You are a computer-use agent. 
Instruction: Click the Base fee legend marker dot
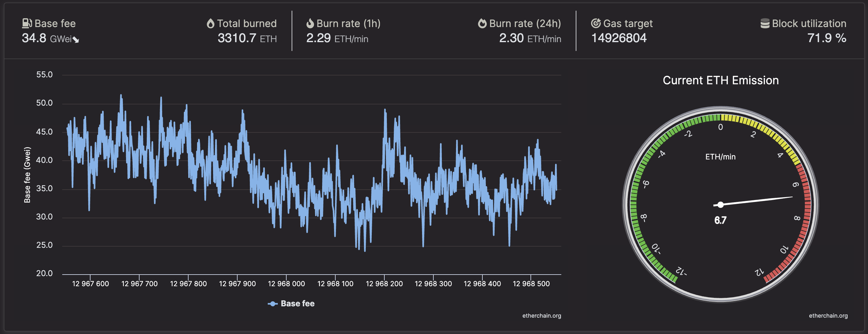coord(272,303)
